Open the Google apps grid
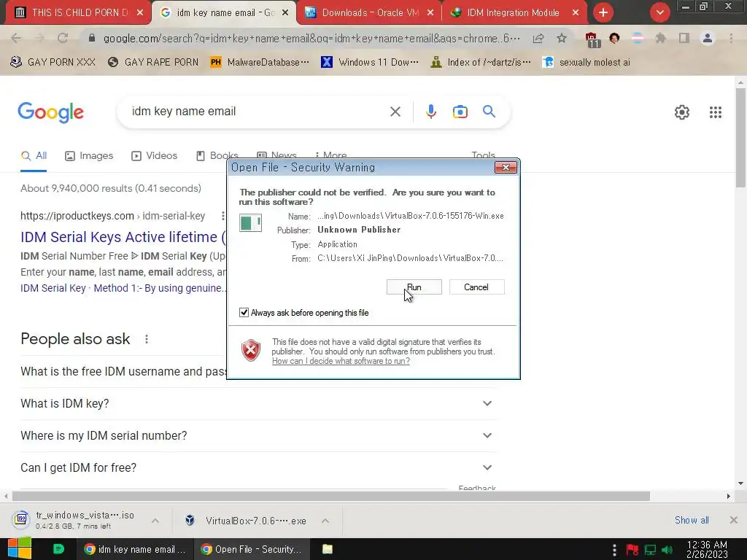This screenshot has width=747, height=560. tap(715, 112)
